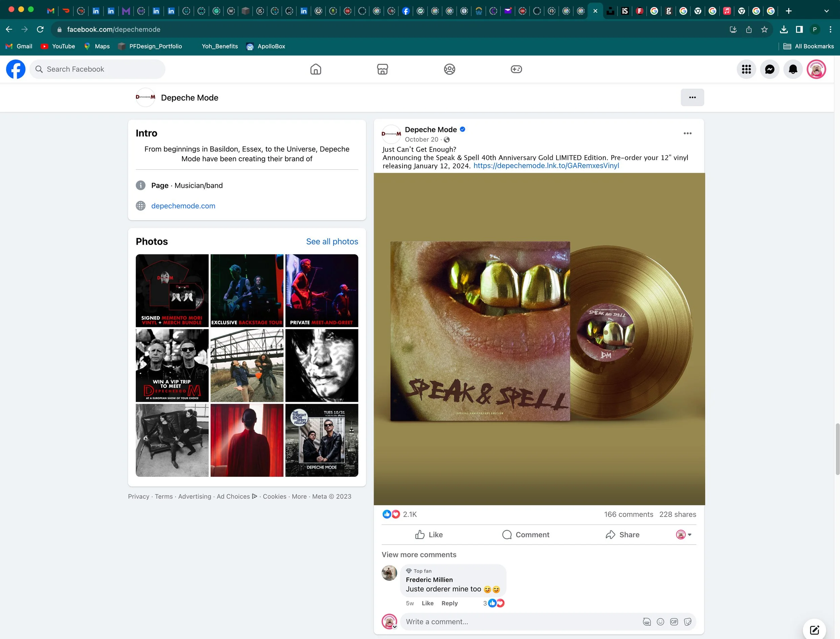Click the page's vertical scrollbar thumb

837,449
